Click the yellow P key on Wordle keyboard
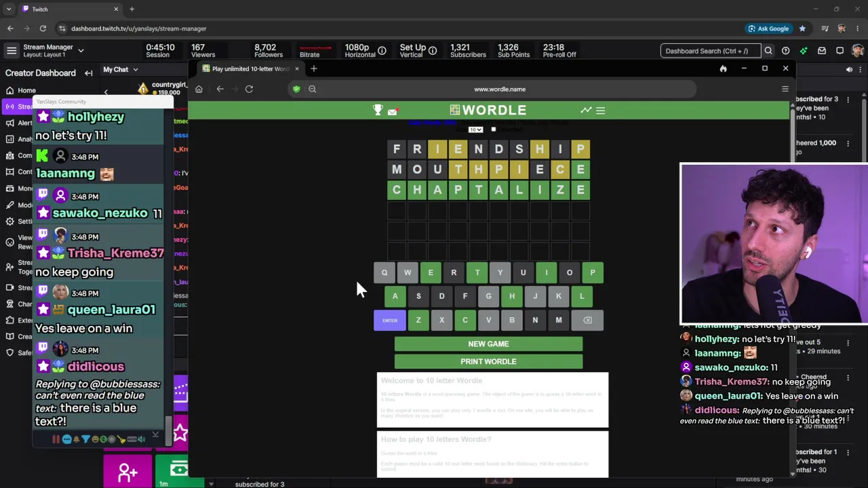The width and height of the screenshot is (868, 488). (x=593, y=272)
